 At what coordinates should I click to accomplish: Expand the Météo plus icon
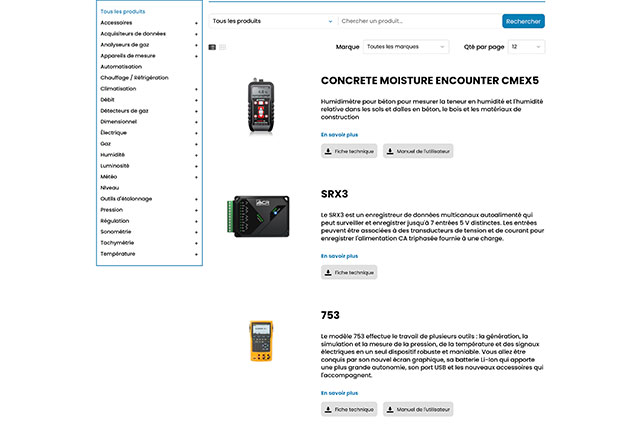pyautogui.click(x=196, y=178)
